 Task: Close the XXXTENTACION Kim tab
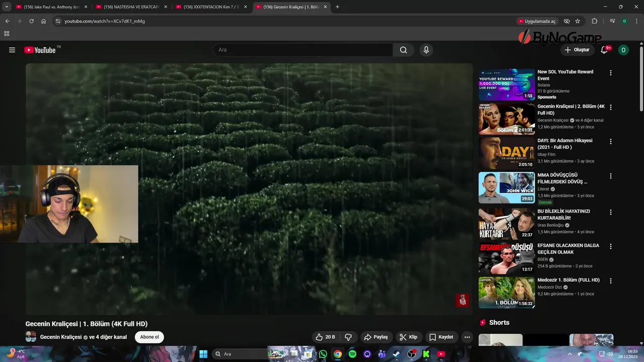pos(246,7)
